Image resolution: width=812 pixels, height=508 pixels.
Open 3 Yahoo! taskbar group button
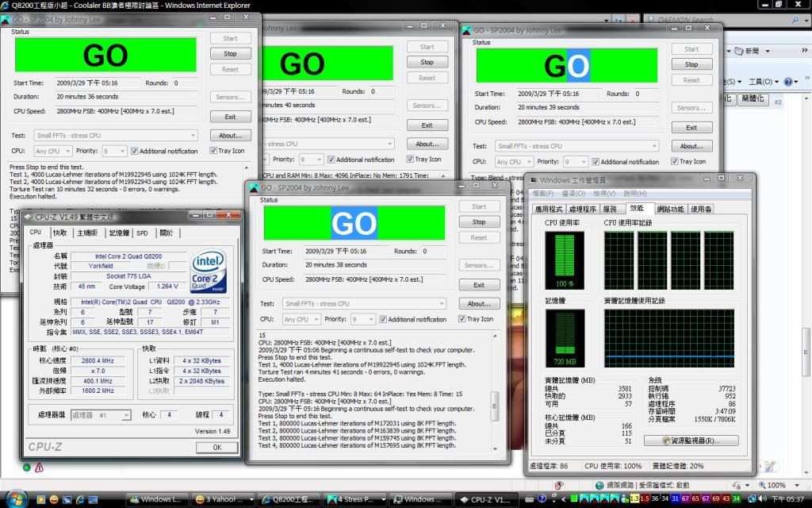coord(223,499)
